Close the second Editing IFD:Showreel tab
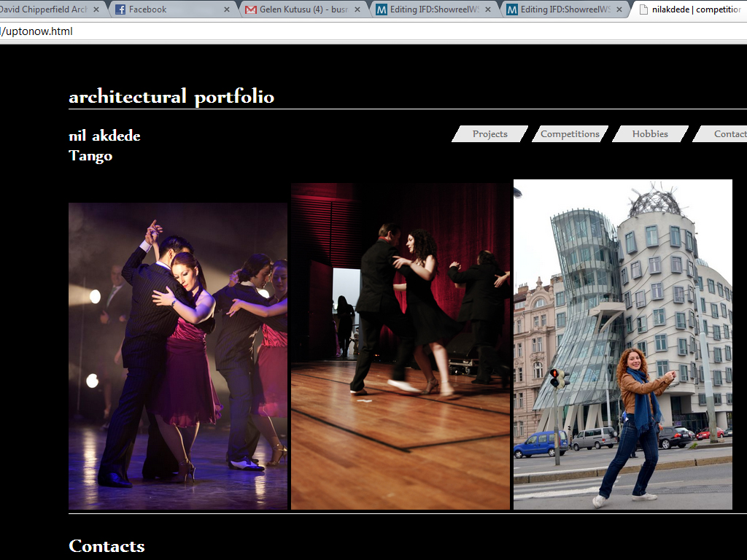The height and width of the screenshot is (560, 747). tap(619, 9)
